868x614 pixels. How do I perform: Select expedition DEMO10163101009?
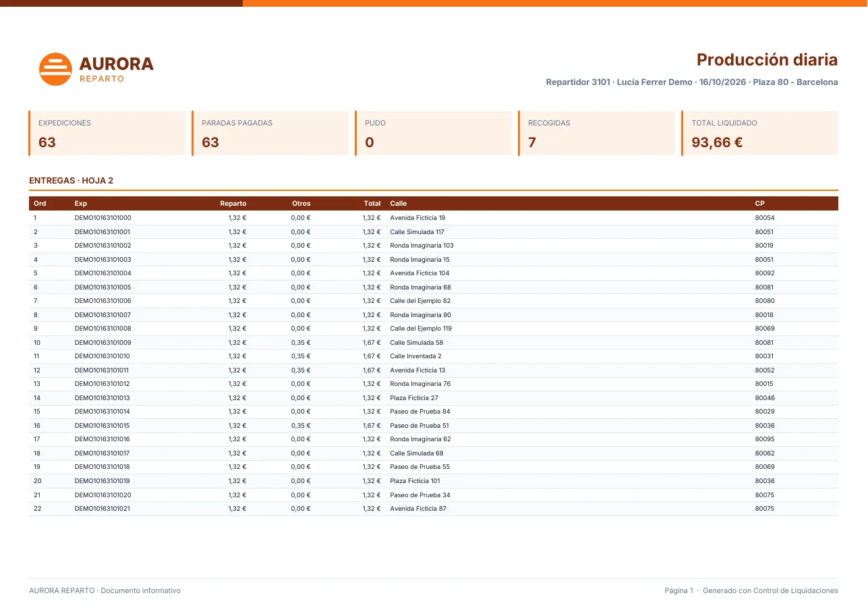pos(103,343)
